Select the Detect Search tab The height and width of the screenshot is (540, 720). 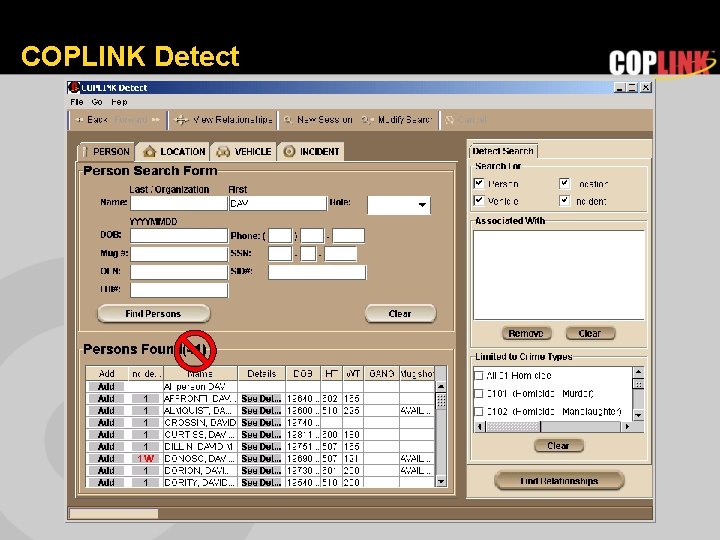(x=503, y=151)
